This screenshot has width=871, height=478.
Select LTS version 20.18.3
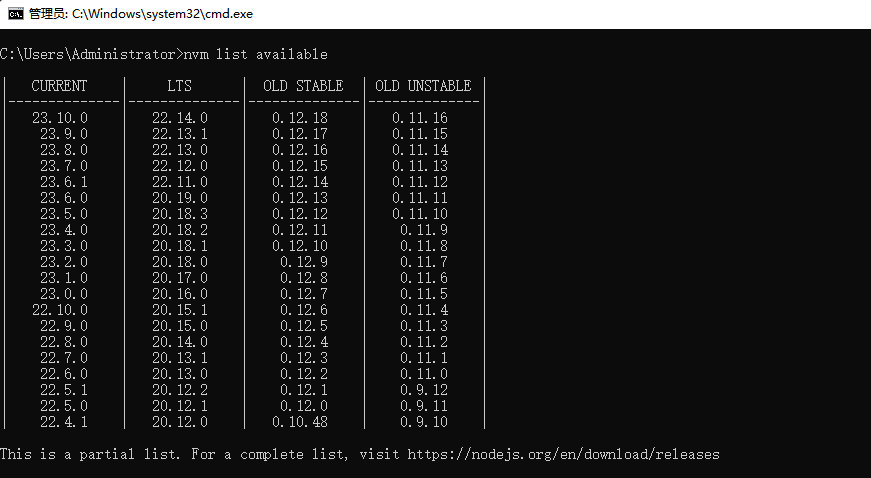[180, 214]
